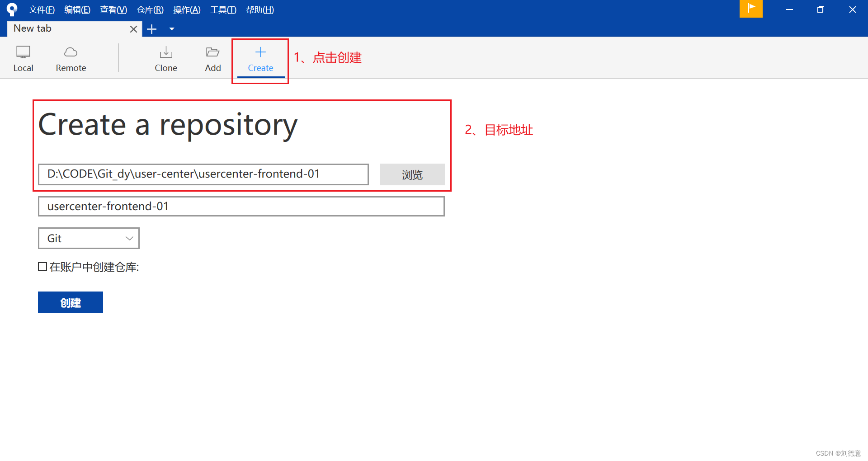
Task: Open the Local repositories view
Action: tap(23, 59)
